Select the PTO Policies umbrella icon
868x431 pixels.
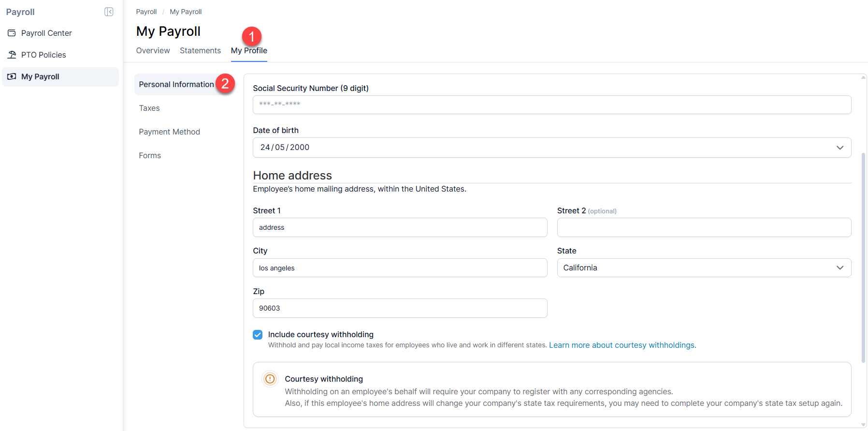tap(12, 55)
